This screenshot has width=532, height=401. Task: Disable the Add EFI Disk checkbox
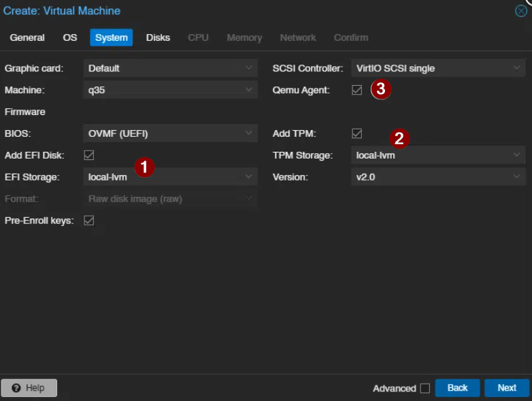(89, 155)
